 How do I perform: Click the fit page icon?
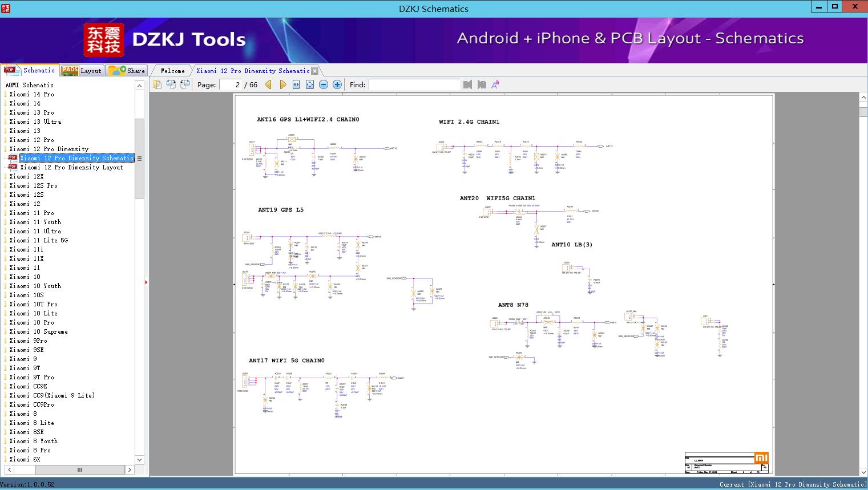point(310,84)
